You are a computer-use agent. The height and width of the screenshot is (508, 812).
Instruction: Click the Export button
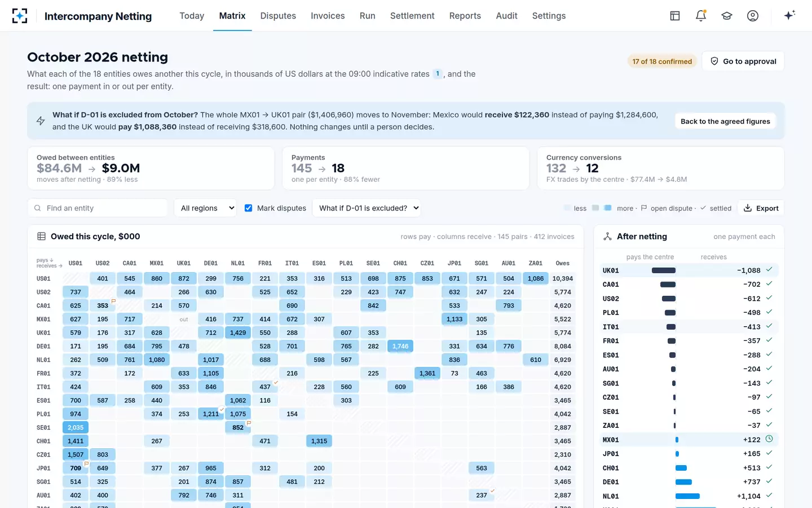pyautogui.click(x=761, y=208)
